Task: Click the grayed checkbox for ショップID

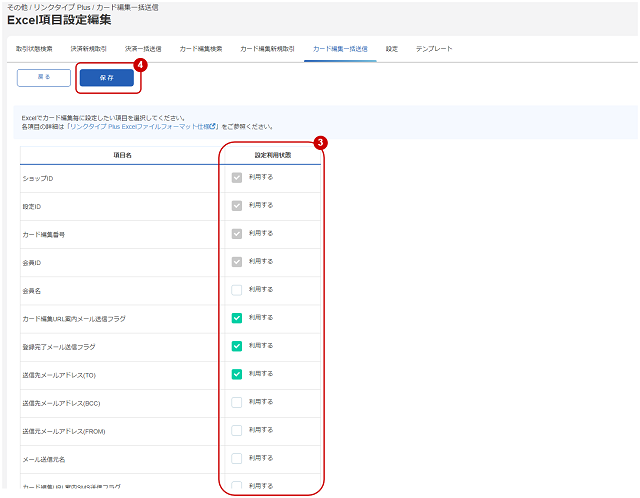Action: tap(237, 178)
